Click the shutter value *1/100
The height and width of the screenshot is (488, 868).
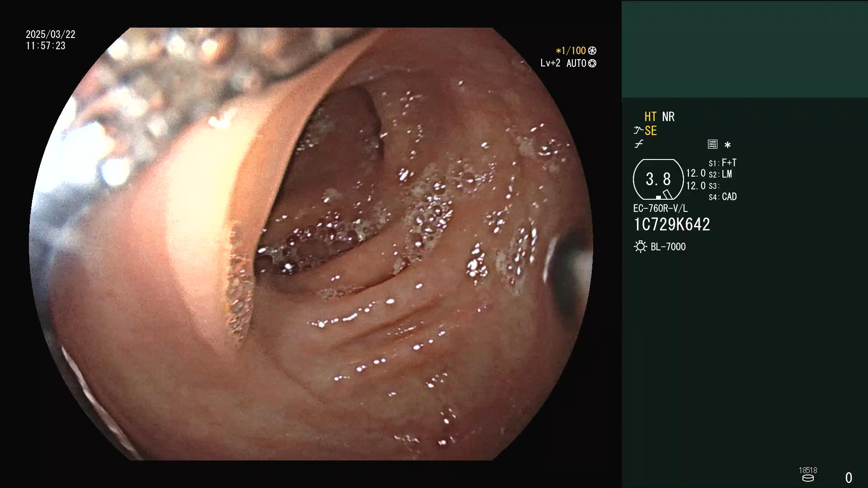click(571, 51)
